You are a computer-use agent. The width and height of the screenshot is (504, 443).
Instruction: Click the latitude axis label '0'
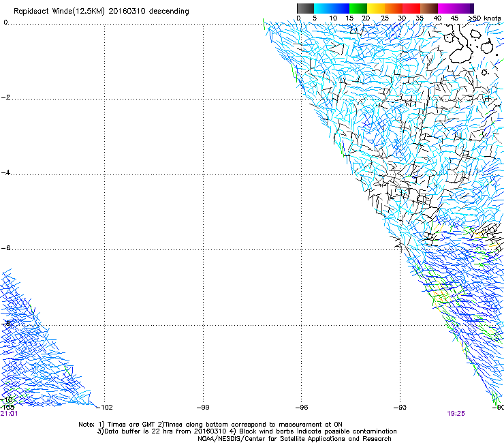[x=5, y=22]
